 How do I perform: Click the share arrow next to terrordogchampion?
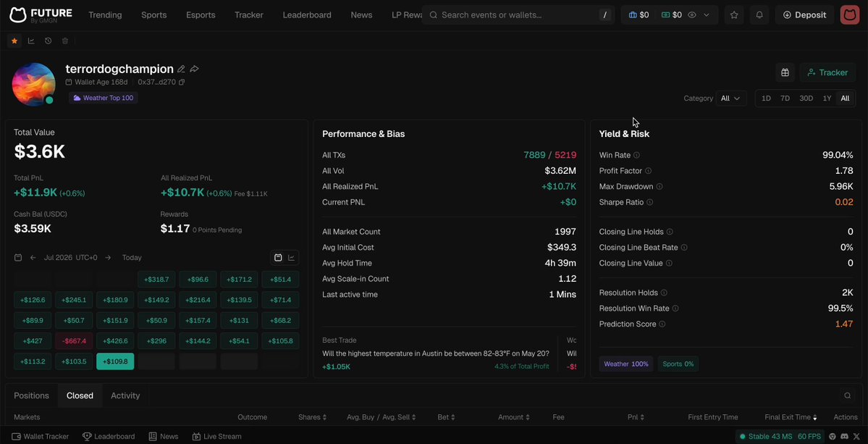pyautogui.click(x=194, y=70)
